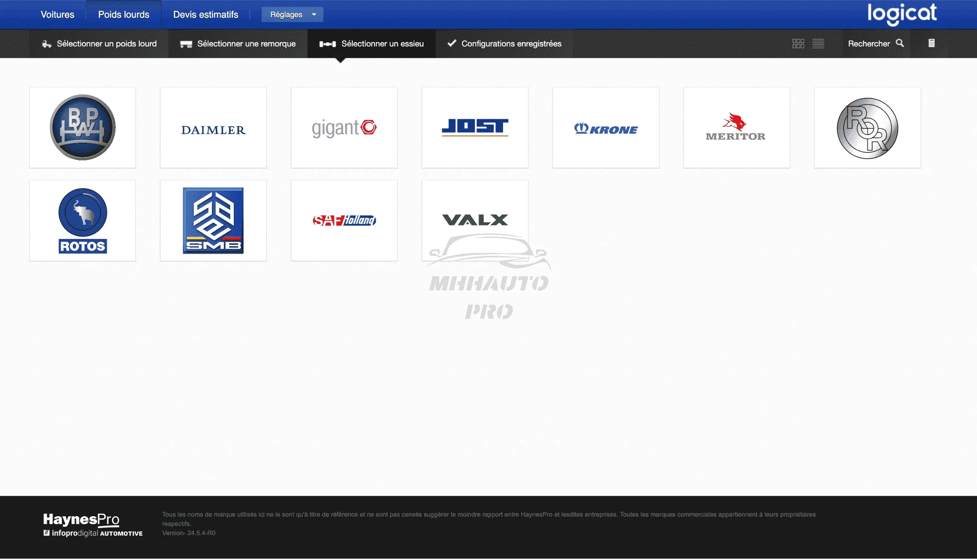Viewport: 977px width, 560px height.
Task: Choose the Daimler brand tile
Action: point(213,127)
